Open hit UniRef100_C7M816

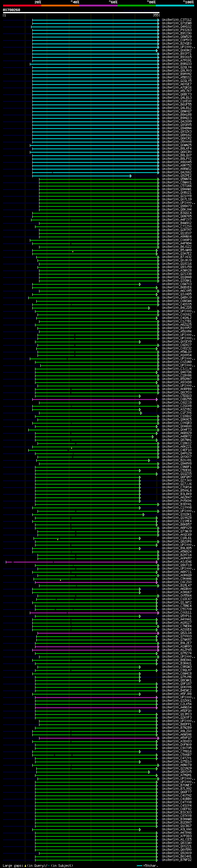(x=177, y=751)
